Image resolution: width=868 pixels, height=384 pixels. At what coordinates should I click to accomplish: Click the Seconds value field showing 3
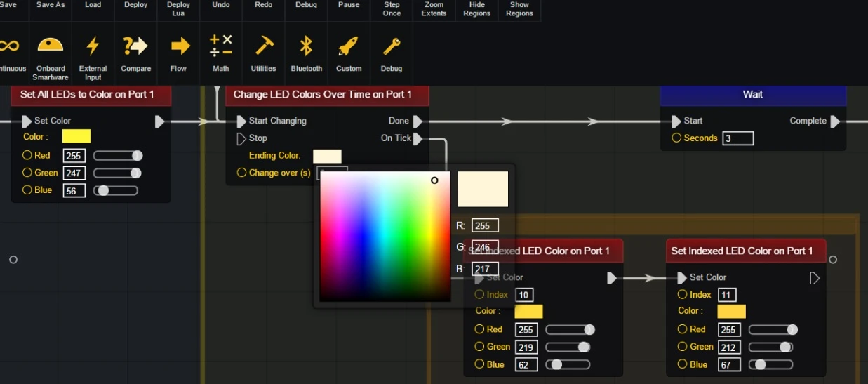(x=738, y=138)
